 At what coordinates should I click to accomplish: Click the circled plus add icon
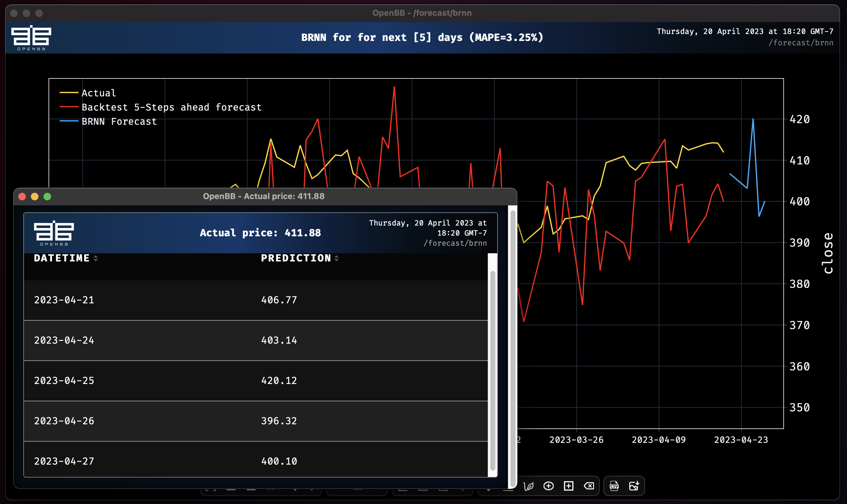click(x=548, y=486)
